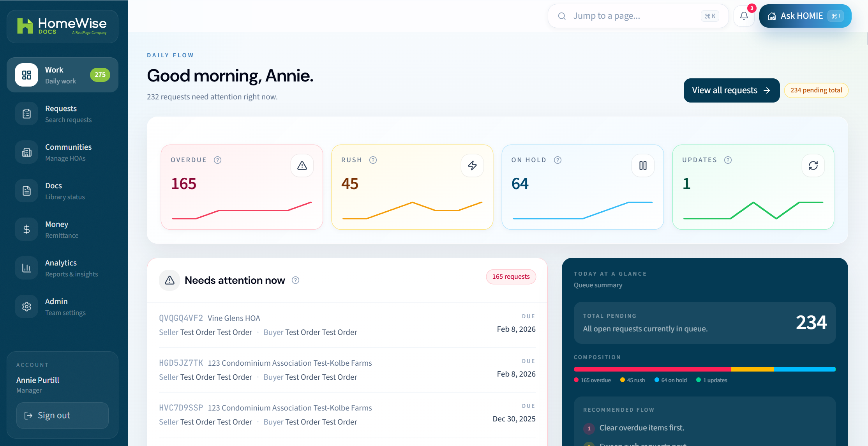
Task: Open the Updates 1 card
Action: (753, 187)
